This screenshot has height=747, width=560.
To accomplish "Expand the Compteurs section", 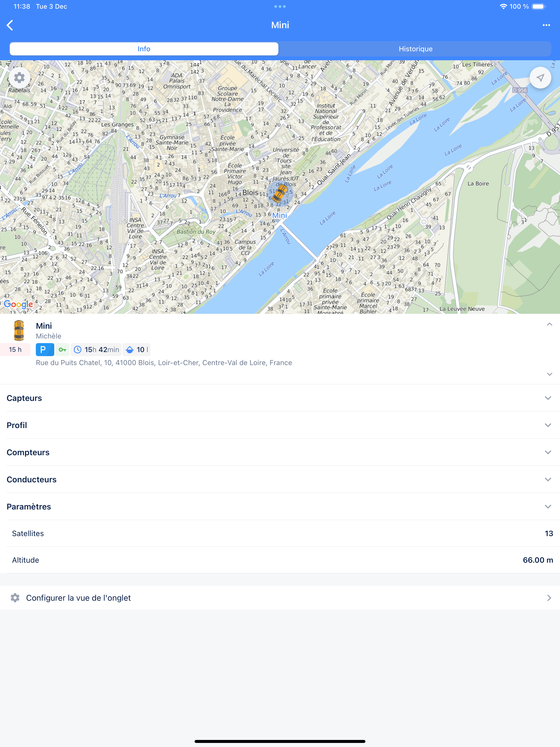I will point(280,452).
